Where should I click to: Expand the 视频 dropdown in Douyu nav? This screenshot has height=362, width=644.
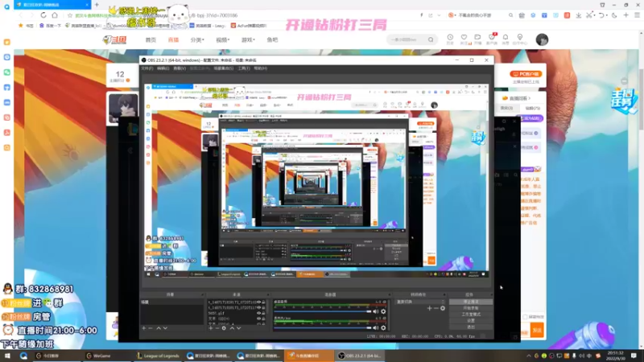(x=223, y=39)
